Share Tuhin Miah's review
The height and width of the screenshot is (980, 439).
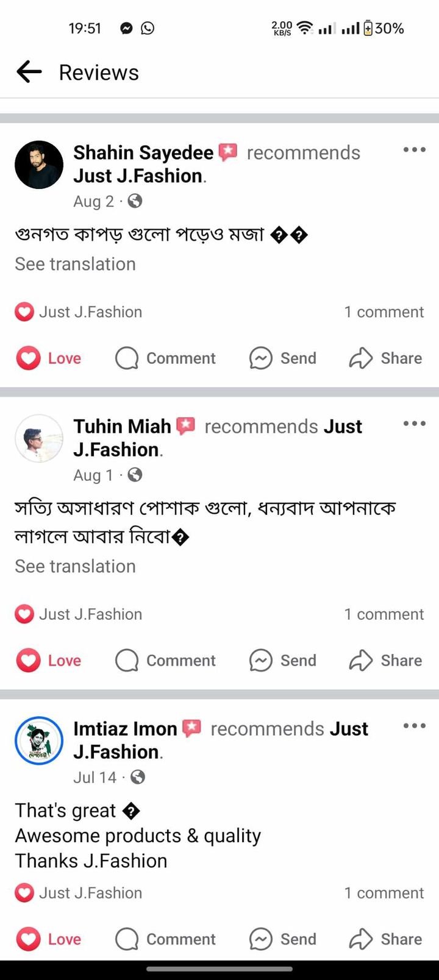coord(385,661)
